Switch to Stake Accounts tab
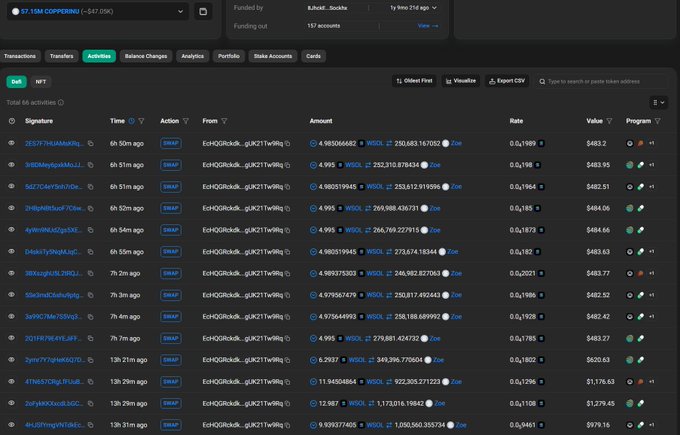The width and height of the screenshot is (680, 435). click(273, 56)
